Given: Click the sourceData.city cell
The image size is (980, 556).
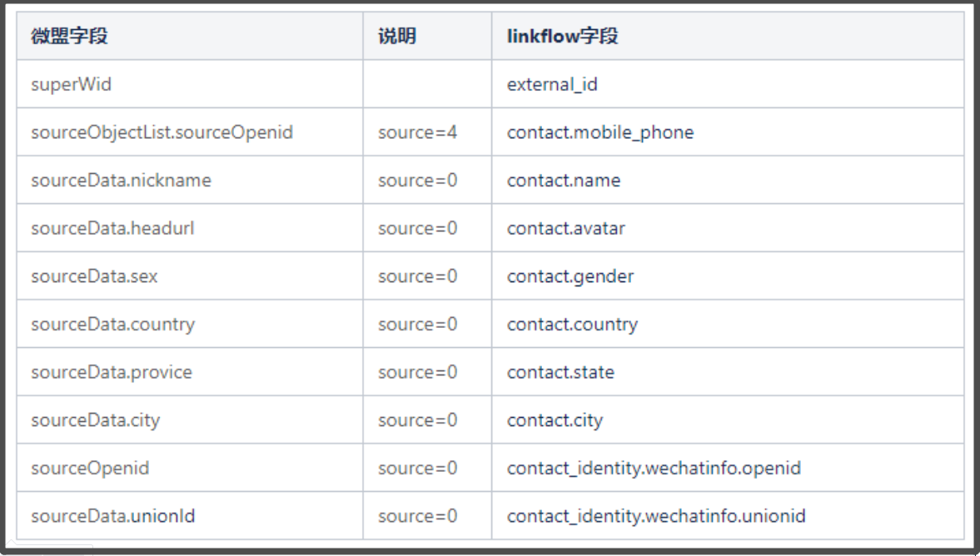Looking at the screenshot, I should 190,419.
